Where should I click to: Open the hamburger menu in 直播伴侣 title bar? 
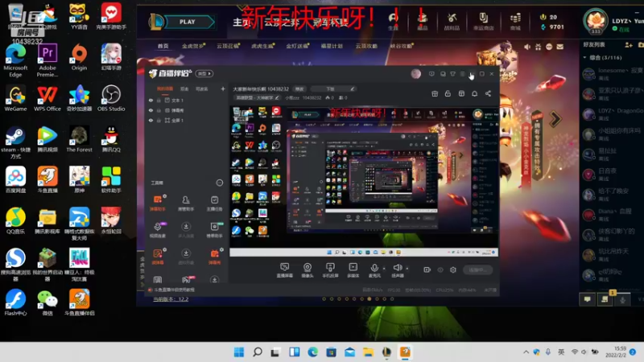[x=462, y=74]
